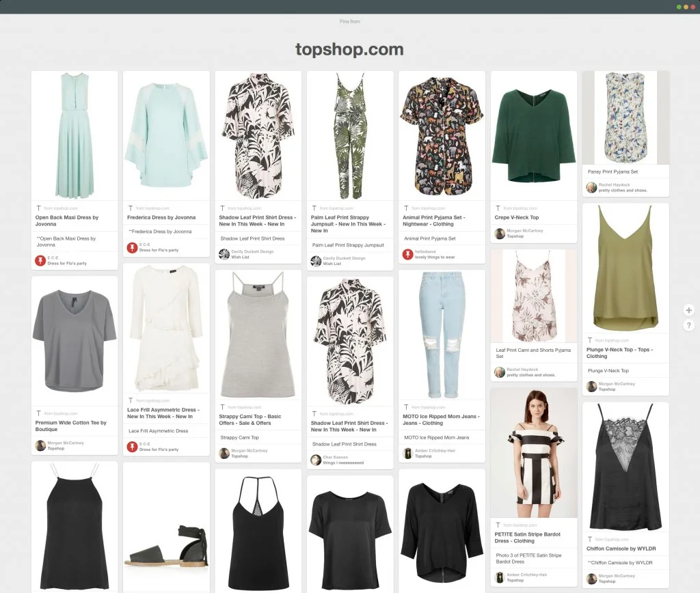The height and width of the screenshot is (593, 700).
Task: View the Animal Print Pyjama Set image
Action: click(442, 136)
